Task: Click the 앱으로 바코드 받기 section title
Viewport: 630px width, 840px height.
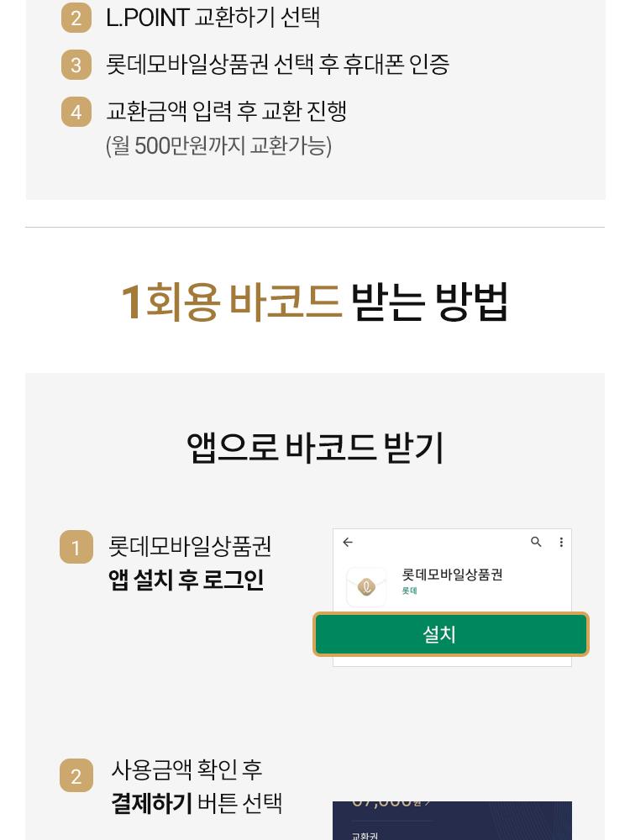Action: [315, 448]
